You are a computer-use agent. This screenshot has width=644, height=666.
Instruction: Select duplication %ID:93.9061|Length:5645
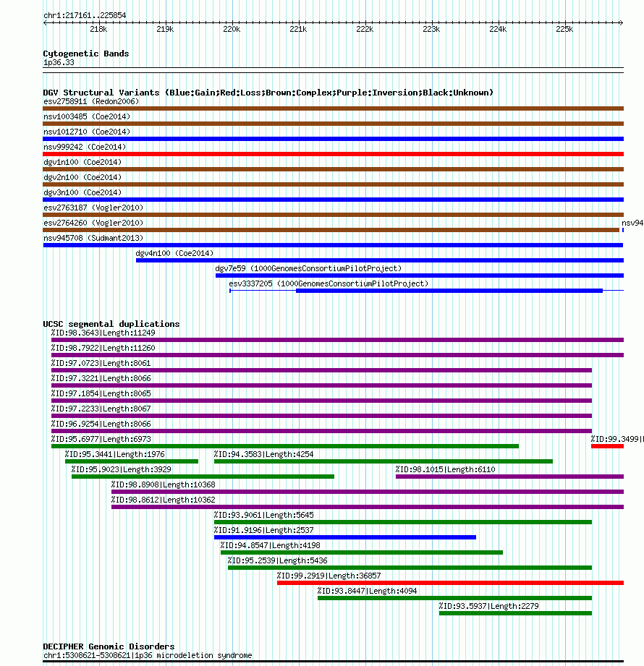point(263,515)
